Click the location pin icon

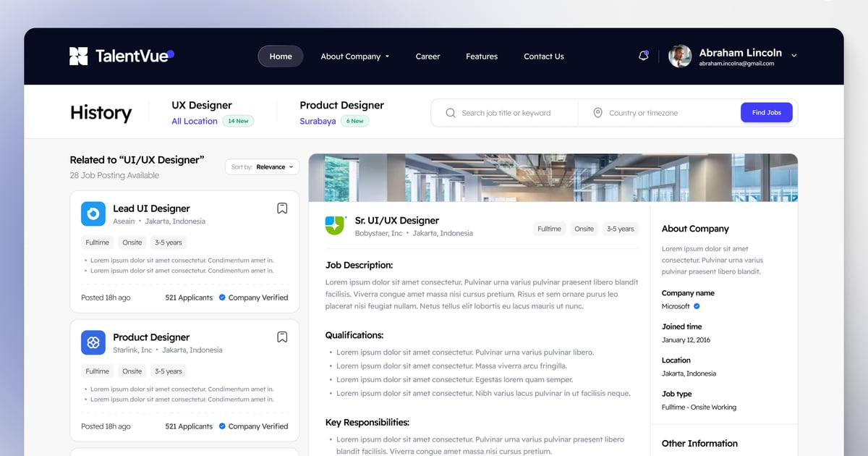(x=597, y=113)
